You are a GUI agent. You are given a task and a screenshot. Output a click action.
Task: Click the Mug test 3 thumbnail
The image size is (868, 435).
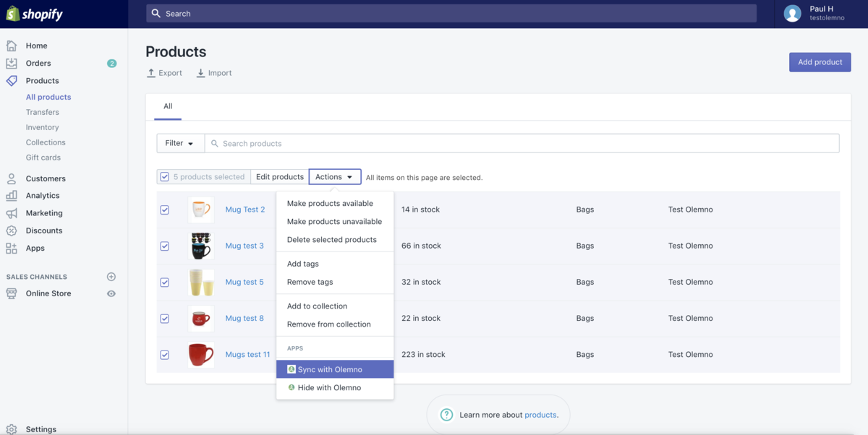click(x=201, y=246)
